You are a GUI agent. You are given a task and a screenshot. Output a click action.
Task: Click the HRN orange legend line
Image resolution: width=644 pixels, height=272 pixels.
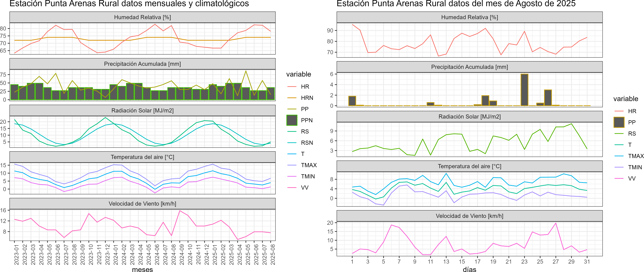click(x=292, y=98)
